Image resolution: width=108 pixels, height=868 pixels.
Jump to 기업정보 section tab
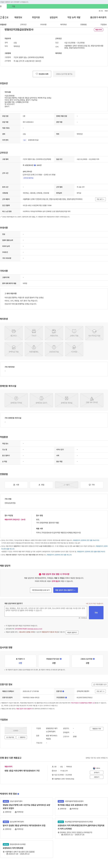[x=104, y=25]
